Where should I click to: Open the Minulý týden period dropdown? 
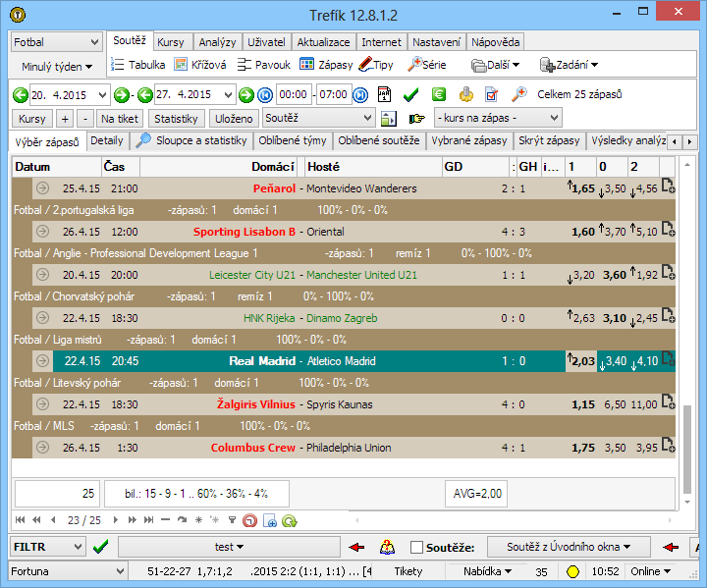[x=57, y=67]
